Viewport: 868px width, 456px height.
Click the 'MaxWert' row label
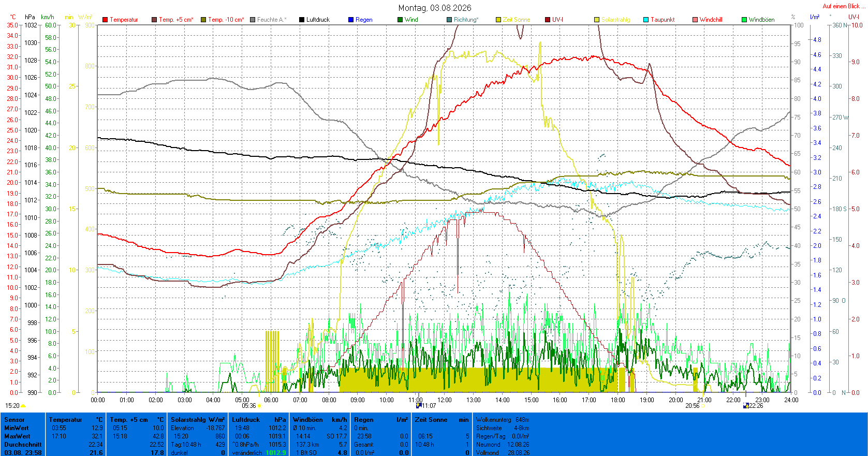(x=17, y=436)
